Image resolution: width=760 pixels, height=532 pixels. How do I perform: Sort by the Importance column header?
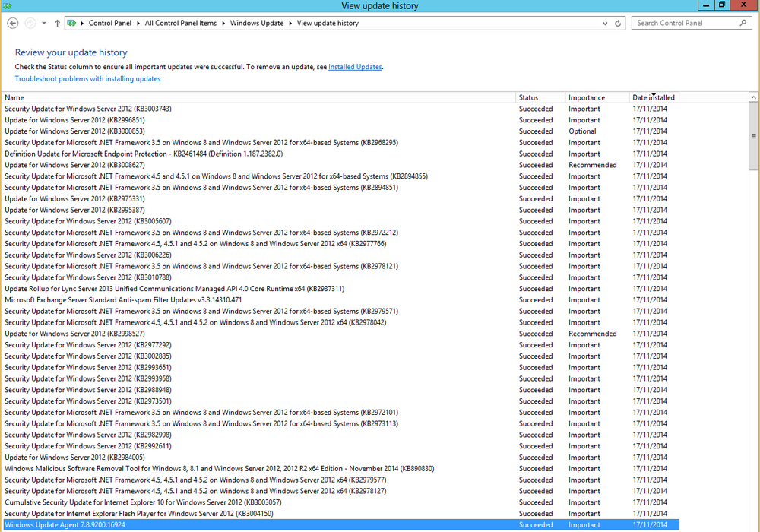tap(597, 97)
